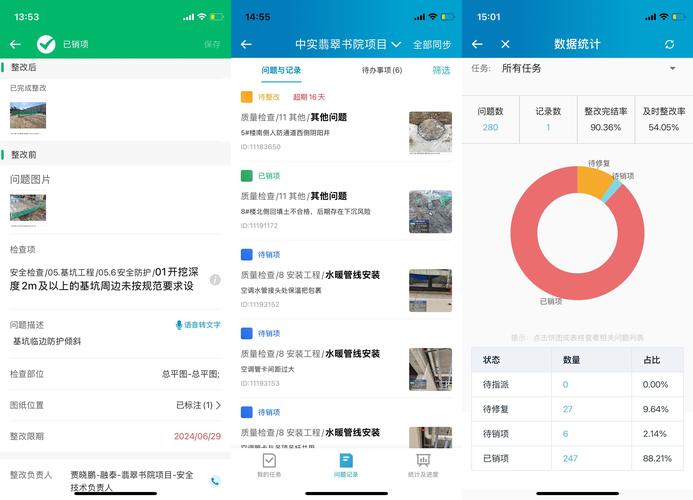Go back from the 数据统计 screen

tap(477, 44)
